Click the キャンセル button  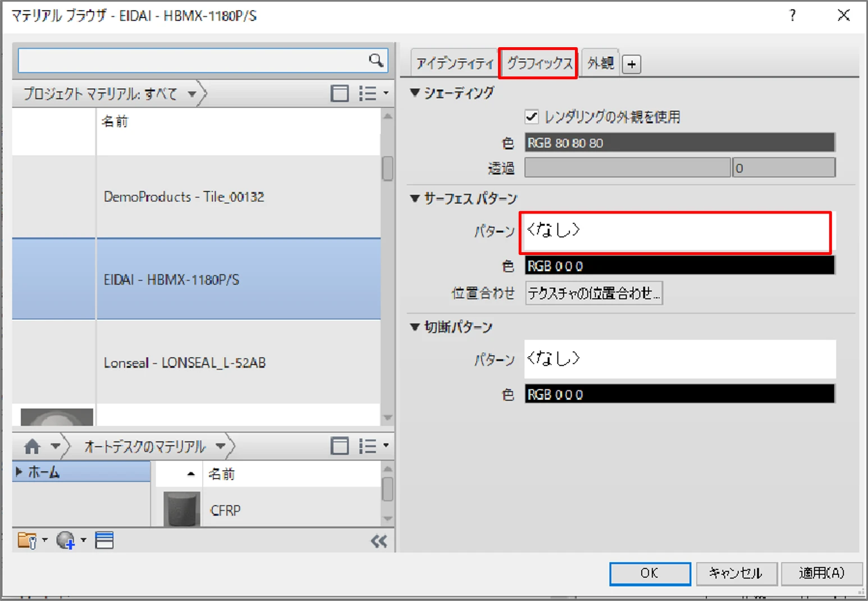tap(737, 573)
